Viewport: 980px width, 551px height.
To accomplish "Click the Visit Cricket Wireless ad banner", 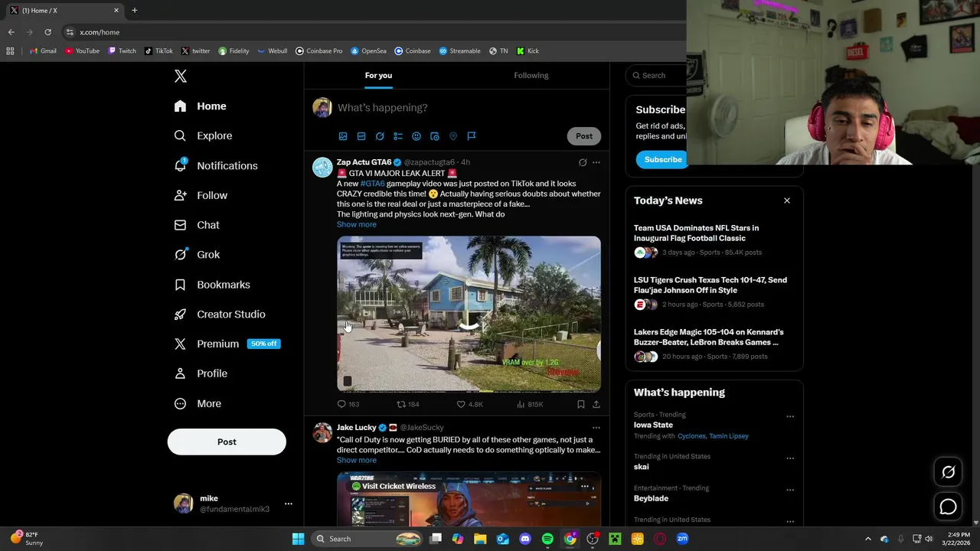I will point(394,486).
